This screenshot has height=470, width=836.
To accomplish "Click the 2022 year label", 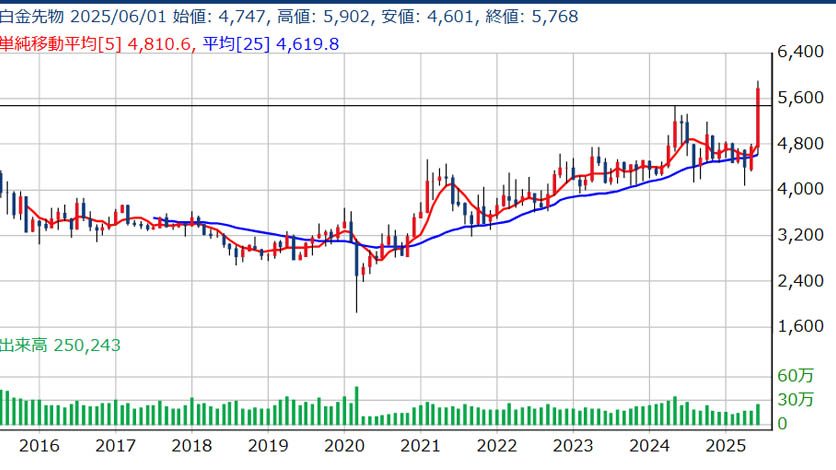I will coord(496,445).
